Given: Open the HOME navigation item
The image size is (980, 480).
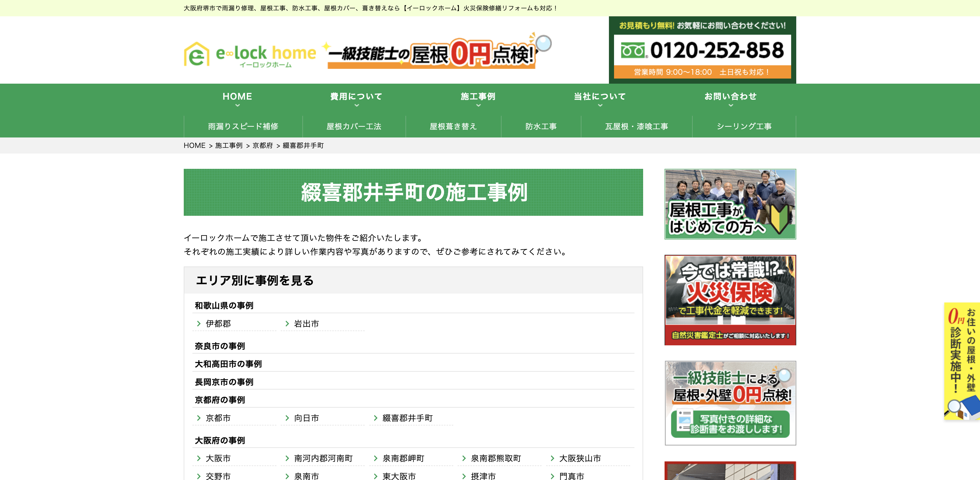Looking at the screenshot, I should coord(237,96).
